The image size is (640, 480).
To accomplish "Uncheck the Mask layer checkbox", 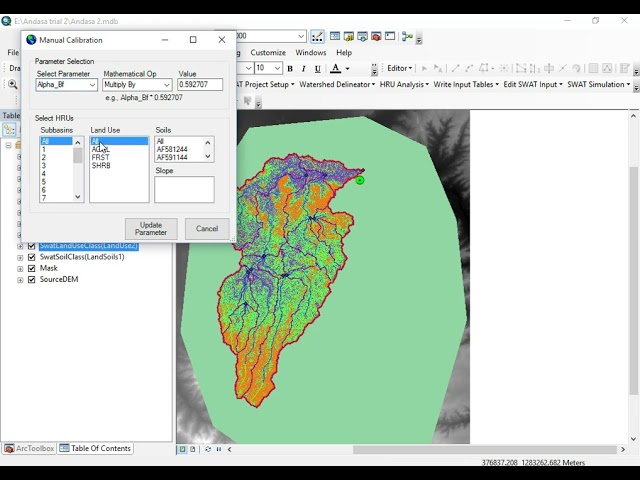I will pos(31,269).
